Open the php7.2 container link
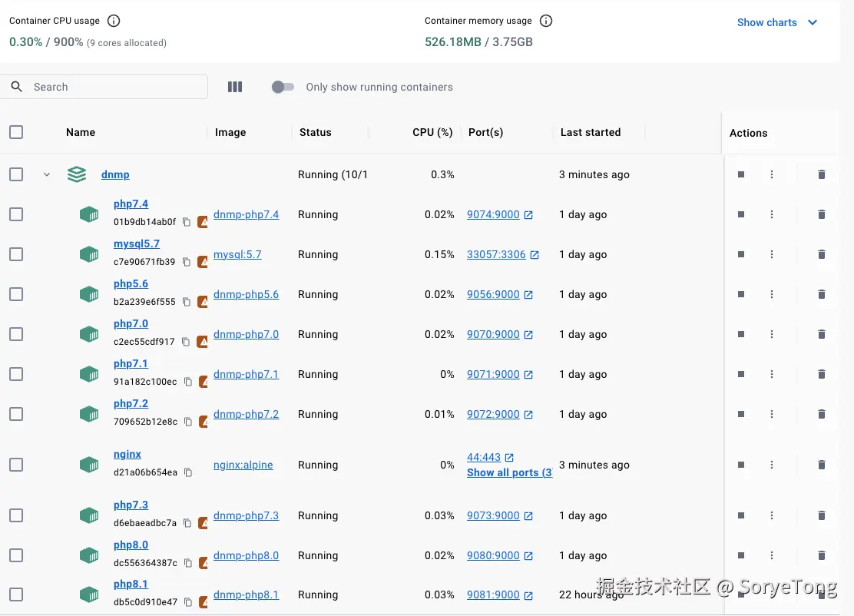Image resolution: width=854 pixels, height=616 pixels. [131, 403]
